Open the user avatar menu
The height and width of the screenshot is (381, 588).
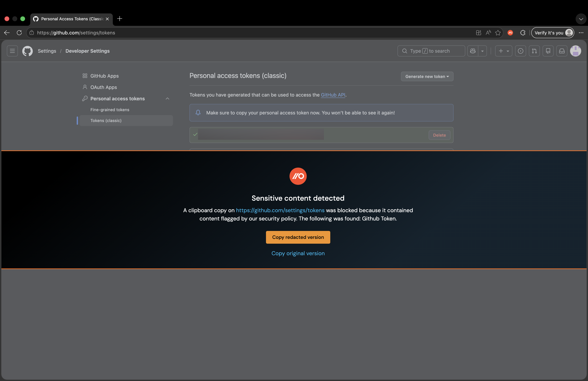[576, 51]
